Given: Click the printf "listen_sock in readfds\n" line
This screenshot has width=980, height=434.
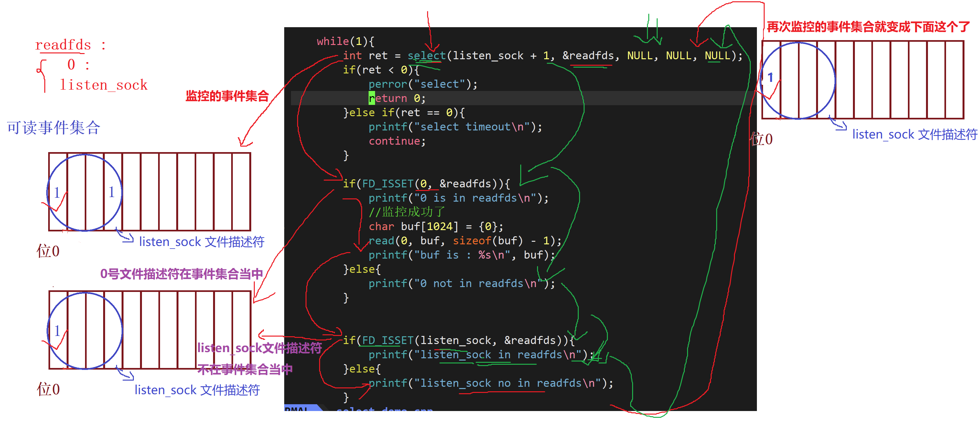Looking at the screenshot, I should [x=480, y=354].
